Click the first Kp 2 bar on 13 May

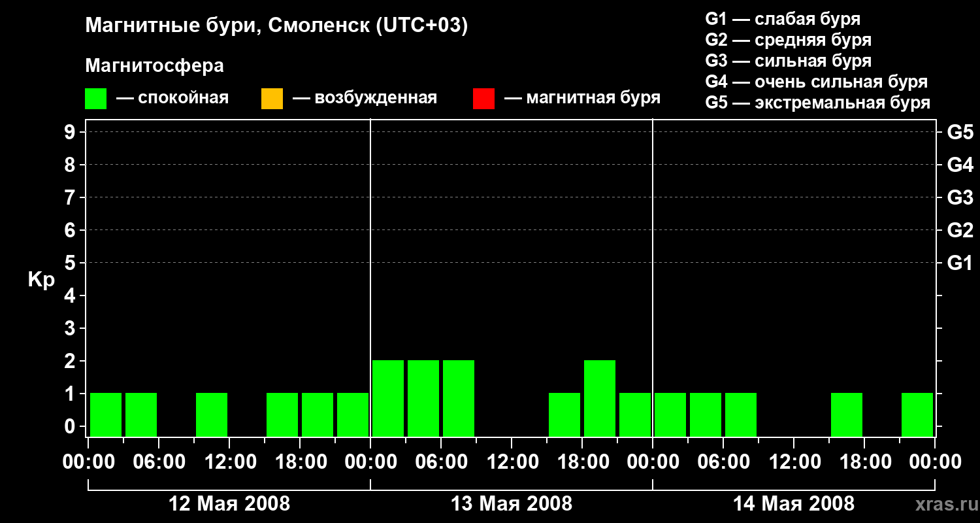click(388, 398)
